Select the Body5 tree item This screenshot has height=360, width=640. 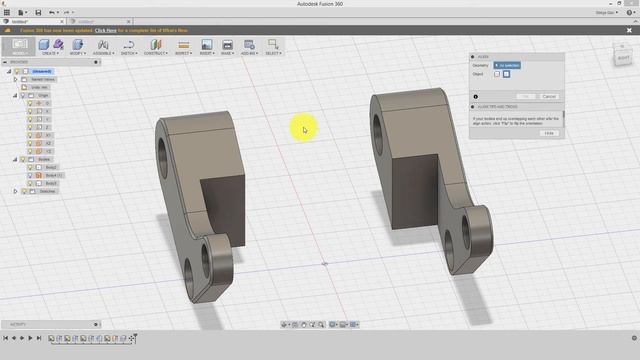[51, 183]
